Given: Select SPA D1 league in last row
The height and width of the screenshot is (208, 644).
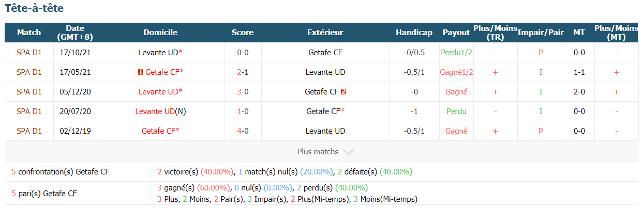Looking at the screenshot, I should [x=29, y=131].
